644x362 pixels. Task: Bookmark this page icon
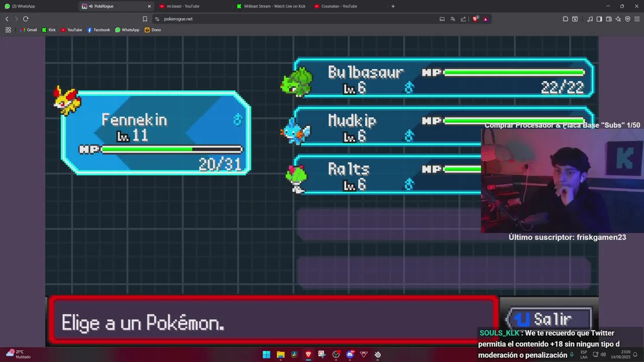click(x=145, y=19)
